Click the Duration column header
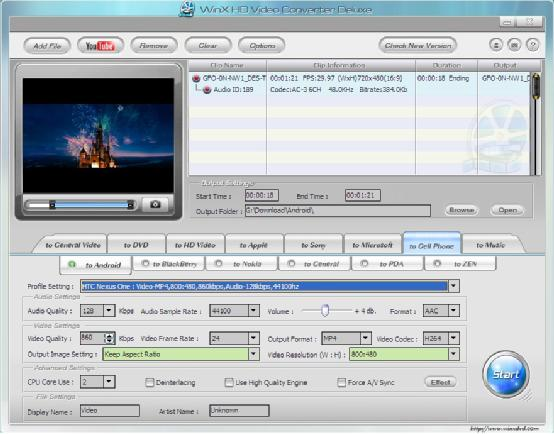 click(x=446, y=65)
